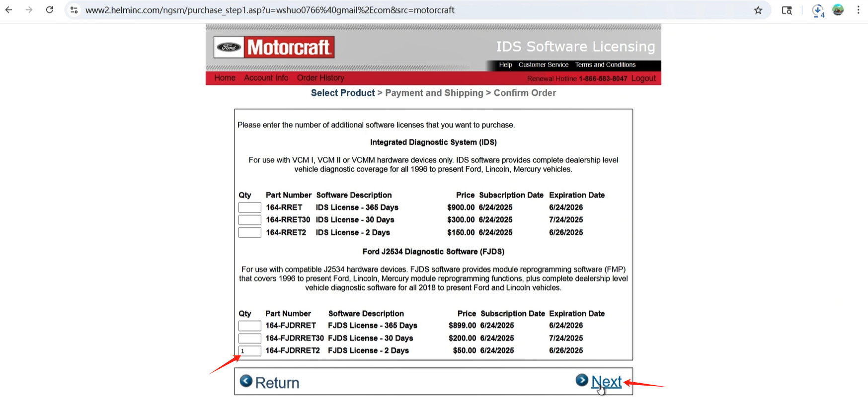Reload the page with refresh icon

pyautogui.click(x=50, y=10)
